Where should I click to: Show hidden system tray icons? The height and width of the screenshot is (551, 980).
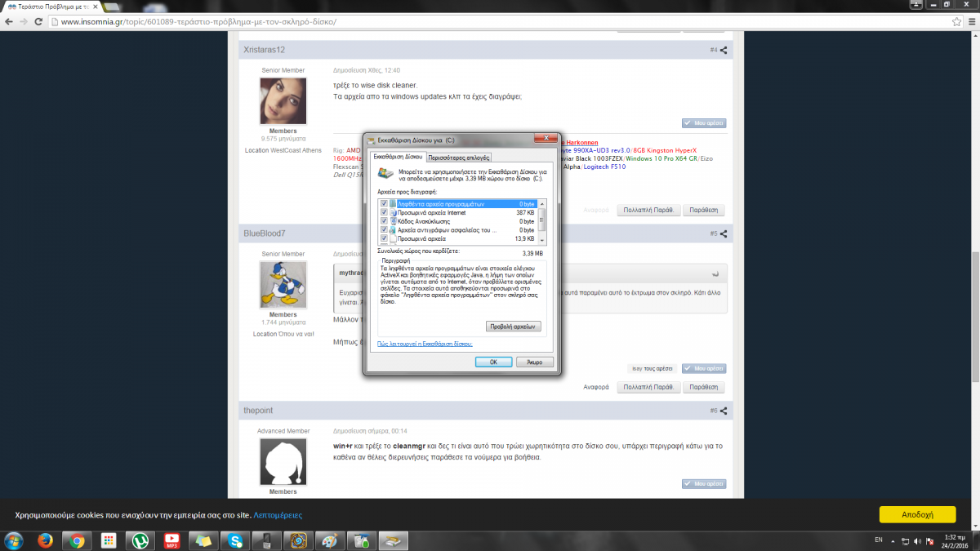tap(892, 540)
